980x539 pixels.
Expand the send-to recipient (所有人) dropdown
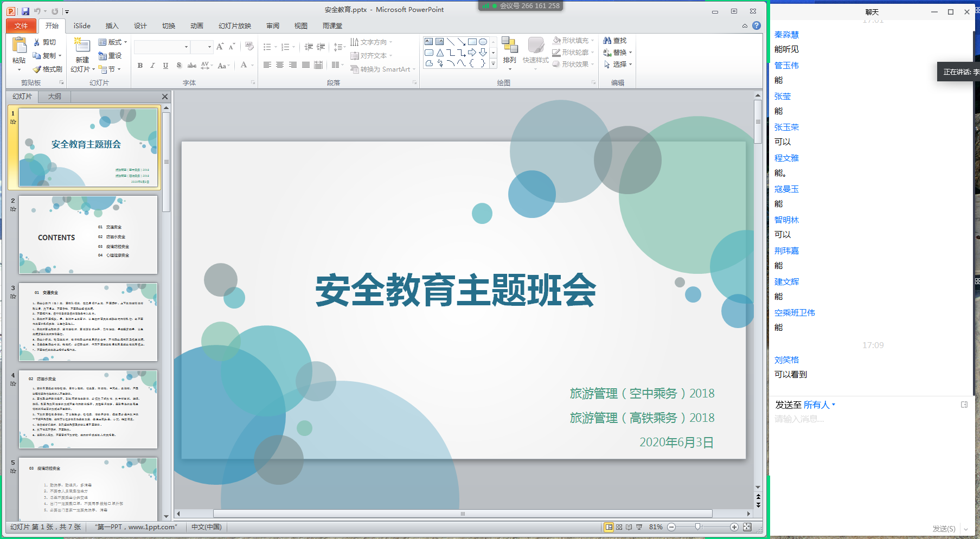pyautogui.click(x=834, y=405)
